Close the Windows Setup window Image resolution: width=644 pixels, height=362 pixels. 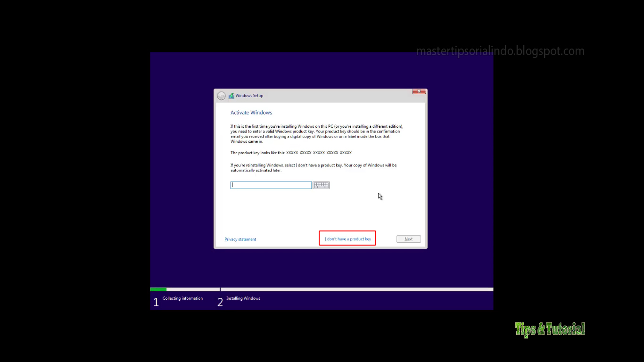[x=419, y=91]
